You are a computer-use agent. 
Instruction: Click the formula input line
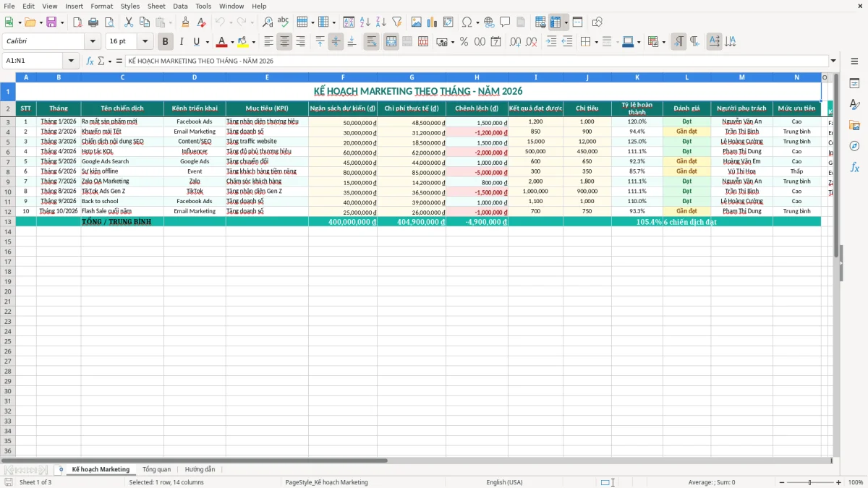pos(476,61)
